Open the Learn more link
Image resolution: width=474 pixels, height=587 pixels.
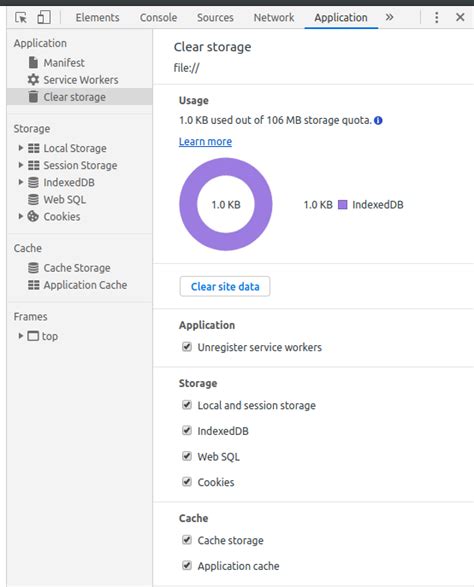pyautogui.click(x=205, y=142)
